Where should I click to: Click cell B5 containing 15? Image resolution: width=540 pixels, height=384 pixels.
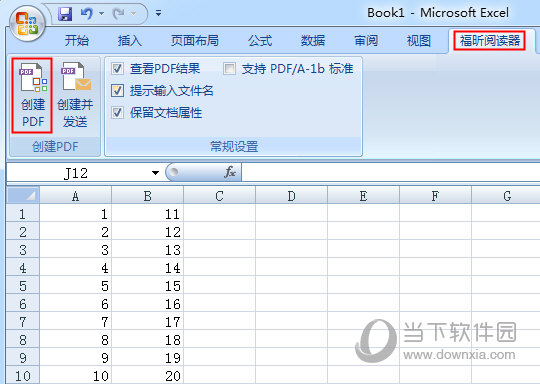147,286
